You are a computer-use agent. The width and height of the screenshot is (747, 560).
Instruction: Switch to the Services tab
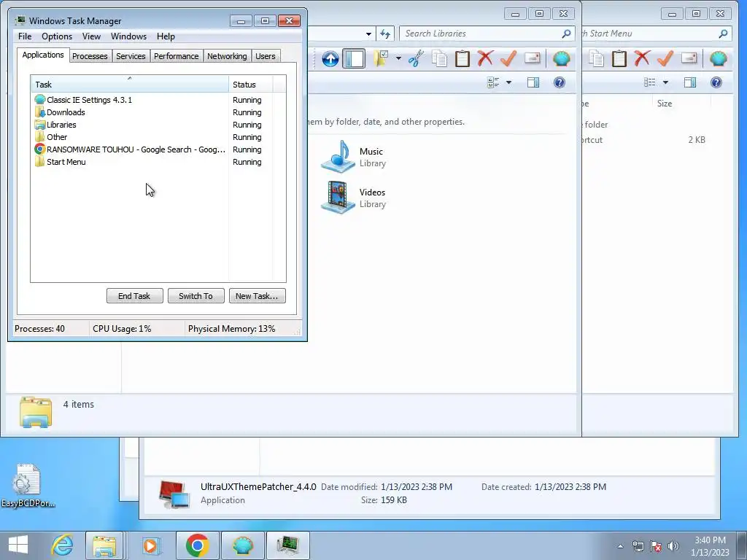pos(131,56)
